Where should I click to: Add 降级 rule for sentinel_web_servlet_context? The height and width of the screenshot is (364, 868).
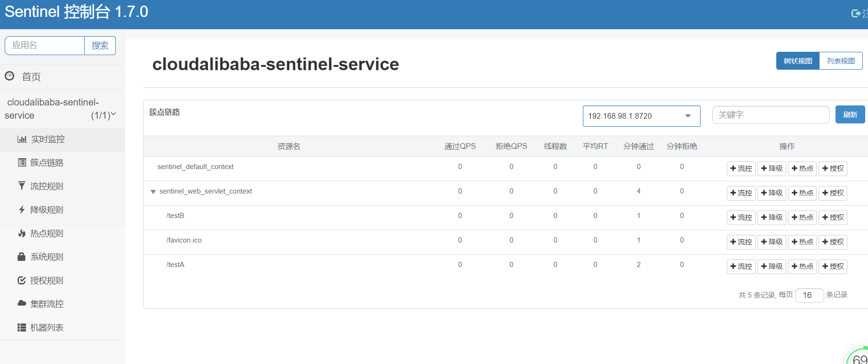point(772,193)
